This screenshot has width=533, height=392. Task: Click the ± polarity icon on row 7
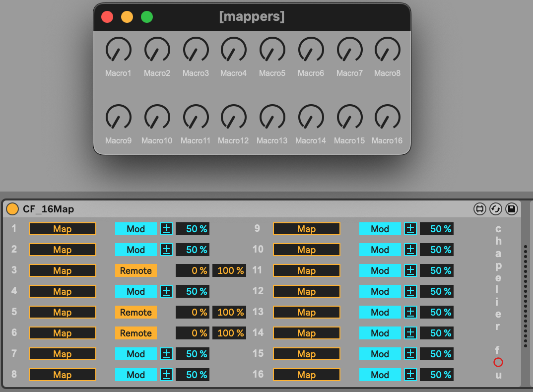(166, 354)
